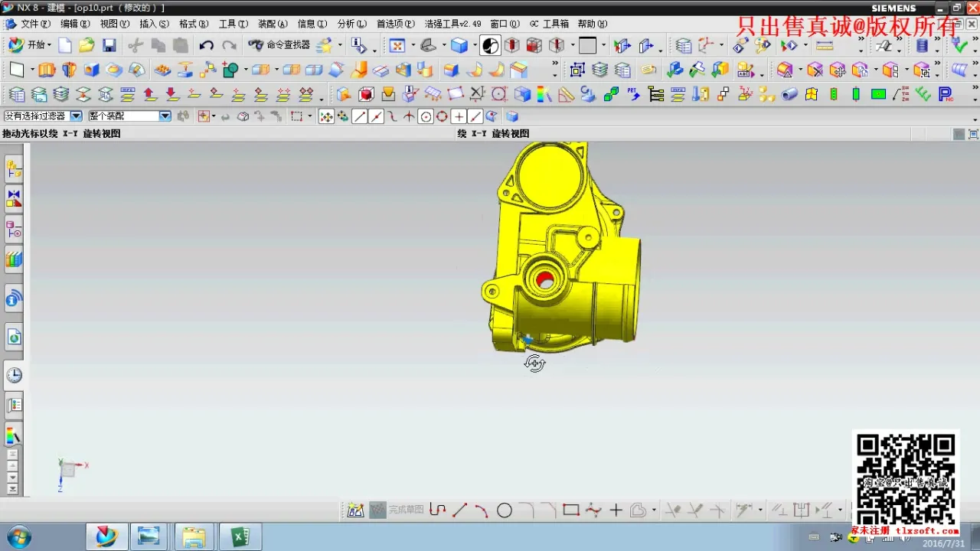Select the sketch Line tool
This screenshot has width=980, height=551.
(459, 510)
